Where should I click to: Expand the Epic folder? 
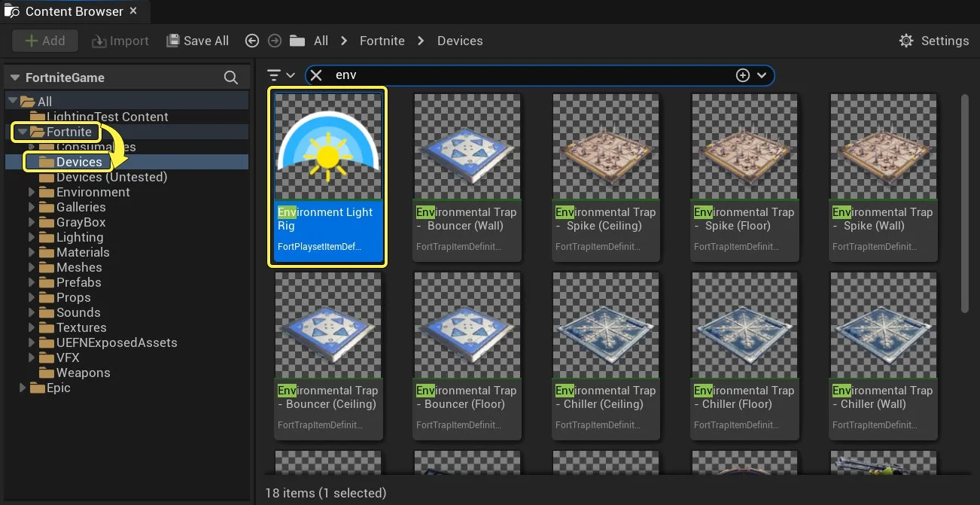coord(22,388)
